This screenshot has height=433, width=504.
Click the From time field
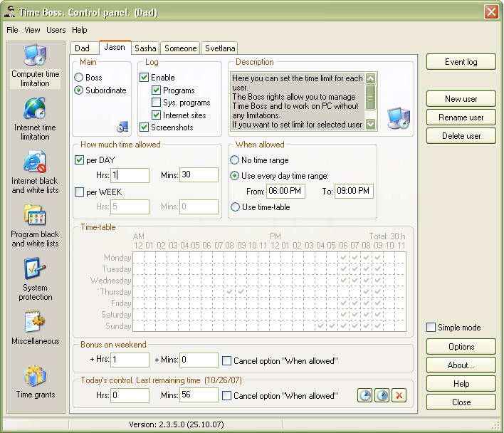tap(285, 191)
